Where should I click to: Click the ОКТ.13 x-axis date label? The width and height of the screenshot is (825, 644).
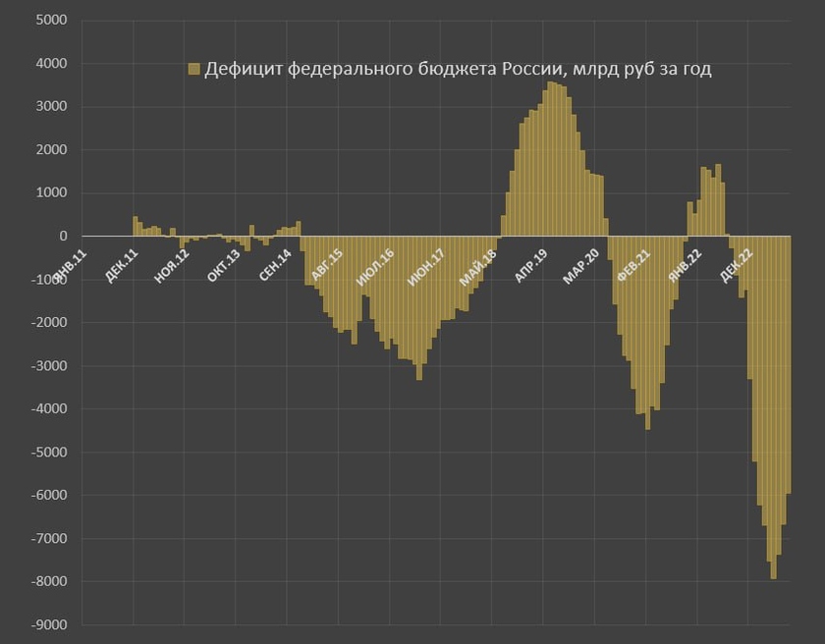pos(223,265)
